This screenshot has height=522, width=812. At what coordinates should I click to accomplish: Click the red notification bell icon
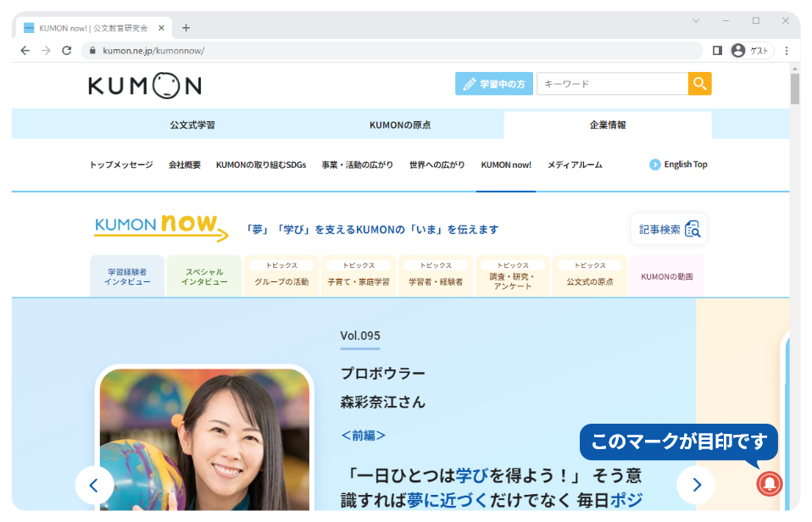[x=769, y=483]
